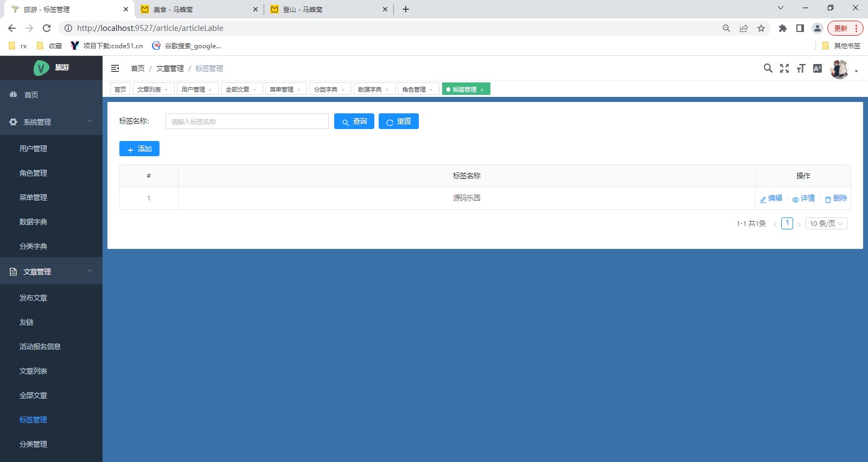868x462 pixels.
Task: Switch to 登山 - 马蜂窝 browser tab
Action: pos(328,9)
